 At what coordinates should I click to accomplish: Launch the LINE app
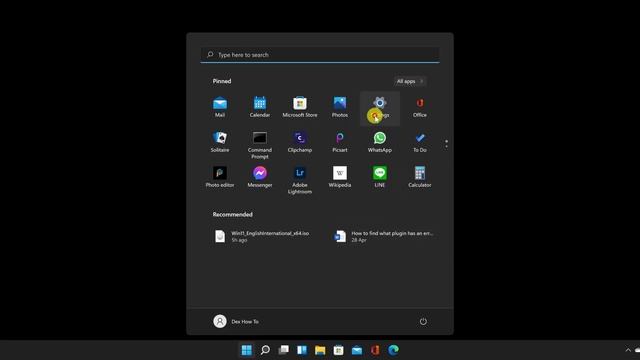[x=380, y=177]
